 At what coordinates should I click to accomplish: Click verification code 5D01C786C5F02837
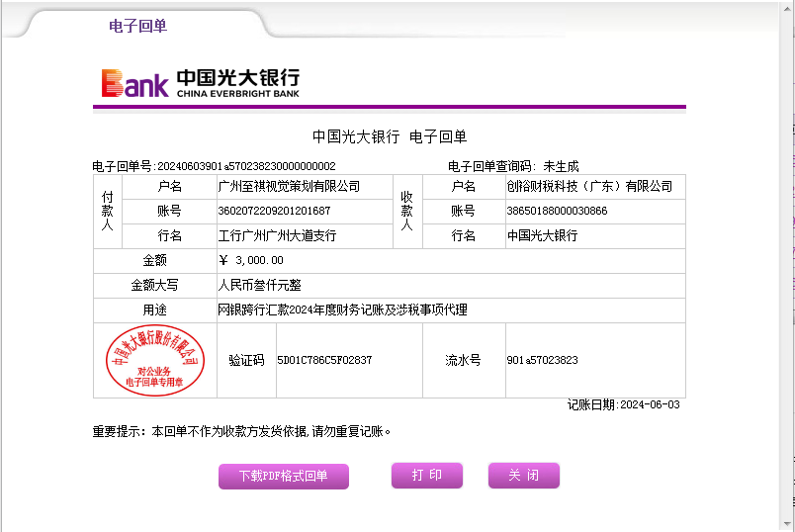324,360
